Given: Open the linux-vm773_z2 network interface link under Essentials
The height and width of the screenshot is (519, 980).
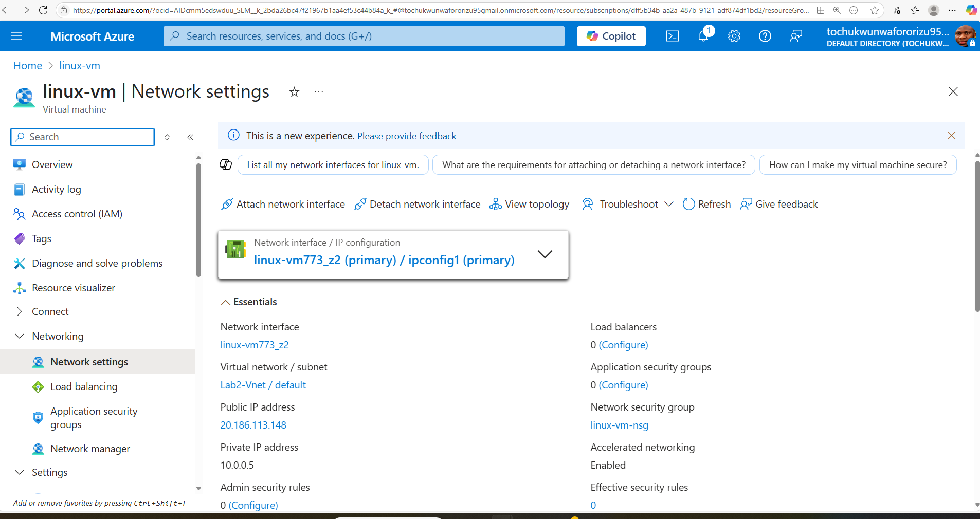Looking at the screenshot, I should click(x=255, y=345).
